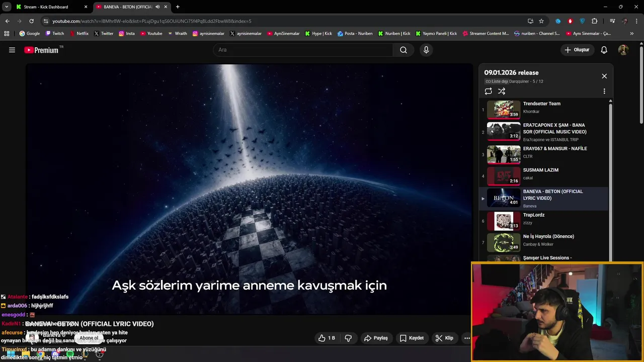The width and height of the screenshot is (644, 362).
Task: Start voice search with the microphone
Action: (x=426, y=50)
